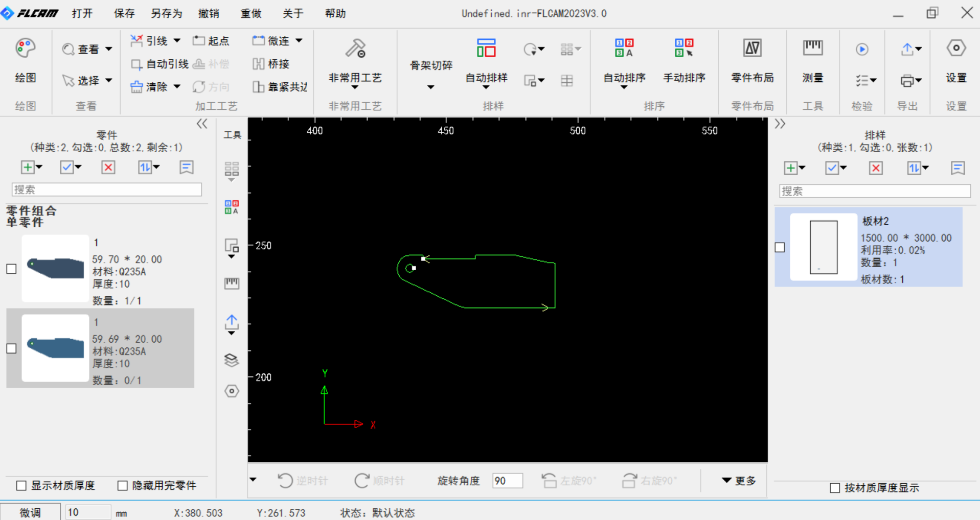This screenshot has height=520, width=980.
Task: Click the ruler measure icon in vertical toolbar
Action: 232,283
